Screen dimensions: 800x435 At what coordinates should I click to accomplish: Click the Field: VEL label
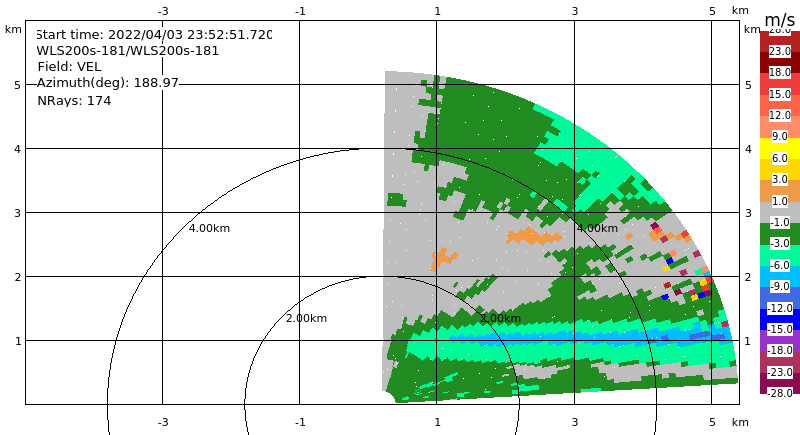(69, 67)
